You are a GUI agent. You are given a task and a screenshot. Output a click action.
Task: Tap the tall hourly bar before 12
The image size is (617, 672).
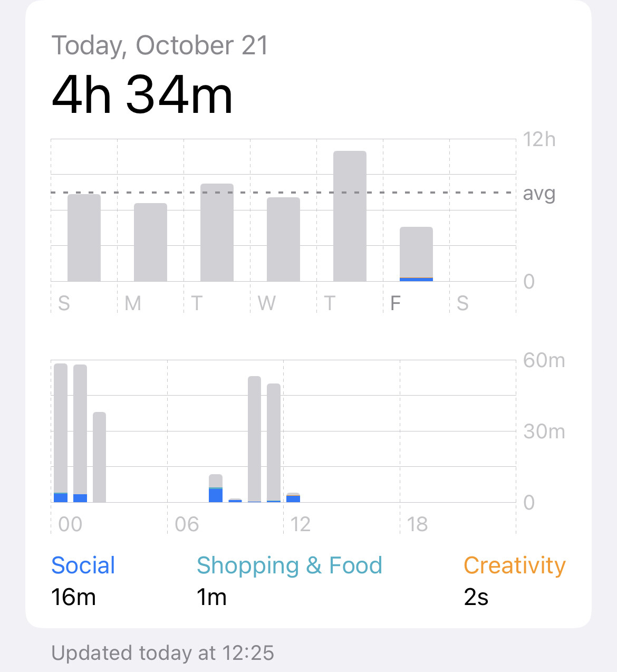(274, 443)
